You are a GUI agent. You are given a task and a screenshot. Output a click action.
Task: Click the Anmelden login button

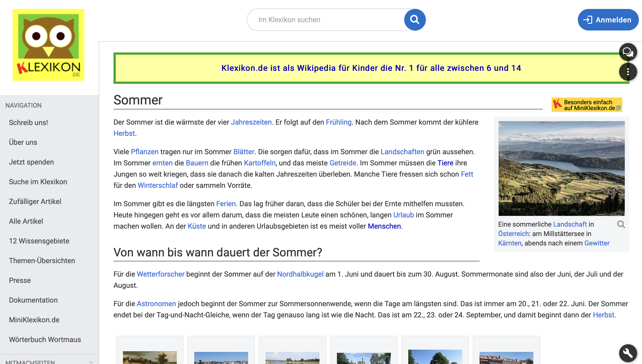(x=608, y=20)
